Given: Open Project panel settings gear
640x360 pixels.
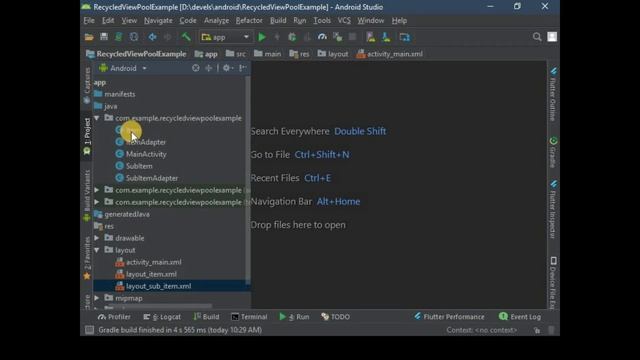Looking at the screenshot, I should click(227, 68).
